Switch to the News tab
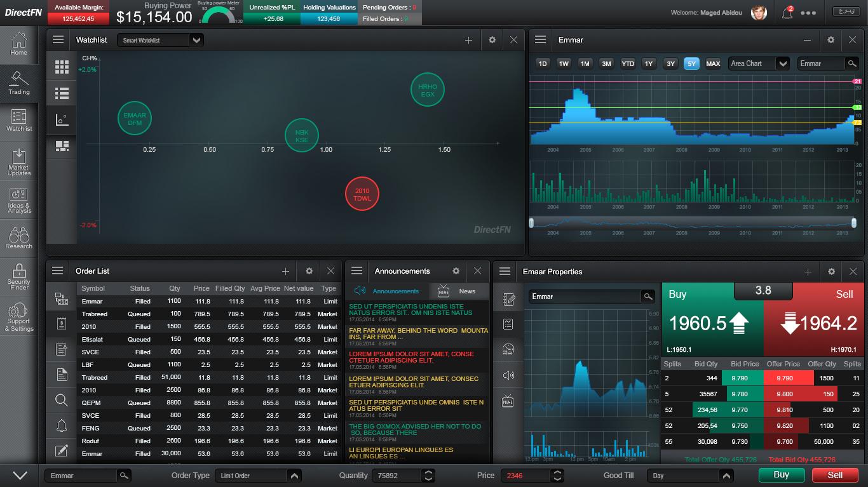This screenshot has width=868, height=487. point(459,291)
